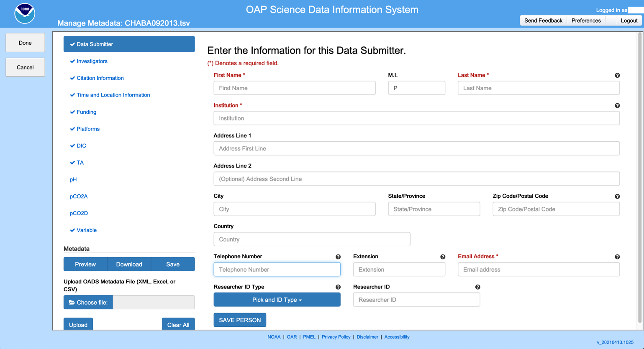
Task: Open the Pick an ID Type dropdown
Action: 277,300
